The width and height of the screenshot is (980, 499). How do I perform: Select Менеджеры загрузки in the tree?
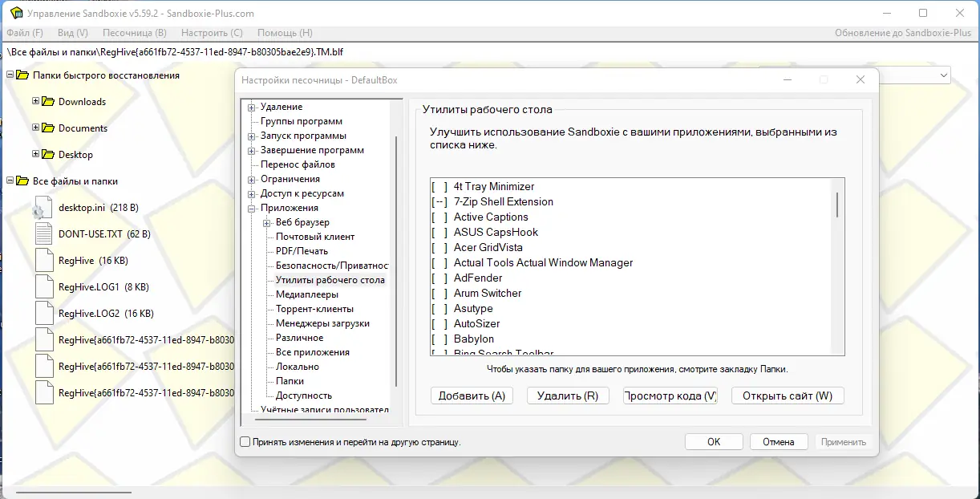pos(322,324)
